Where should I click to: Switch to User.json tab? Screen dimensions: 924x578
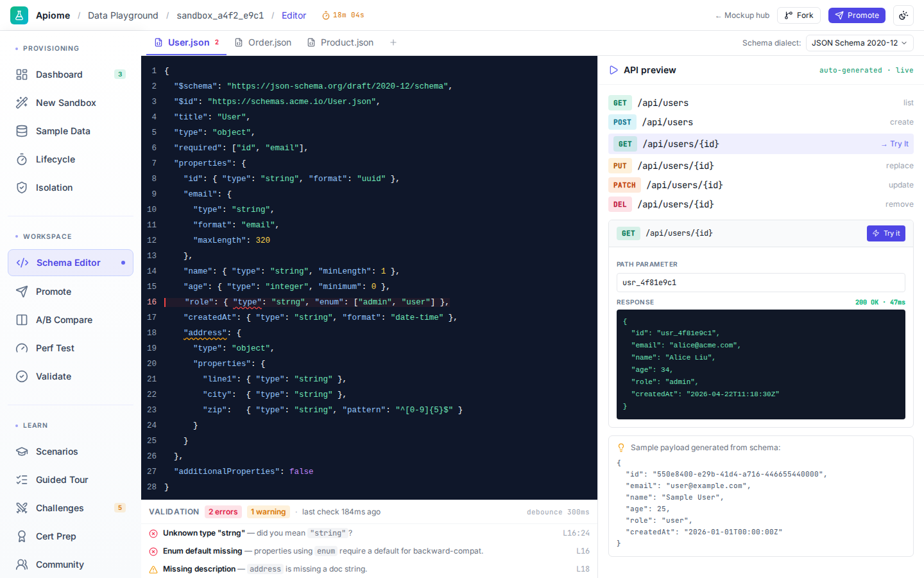click(x=186, y=42)
